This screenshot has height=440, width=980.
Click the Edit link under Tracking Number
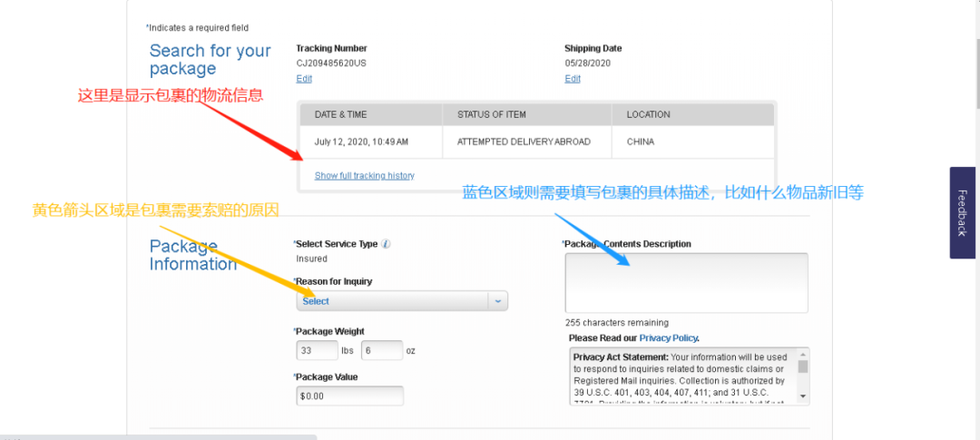click(304, 79)
